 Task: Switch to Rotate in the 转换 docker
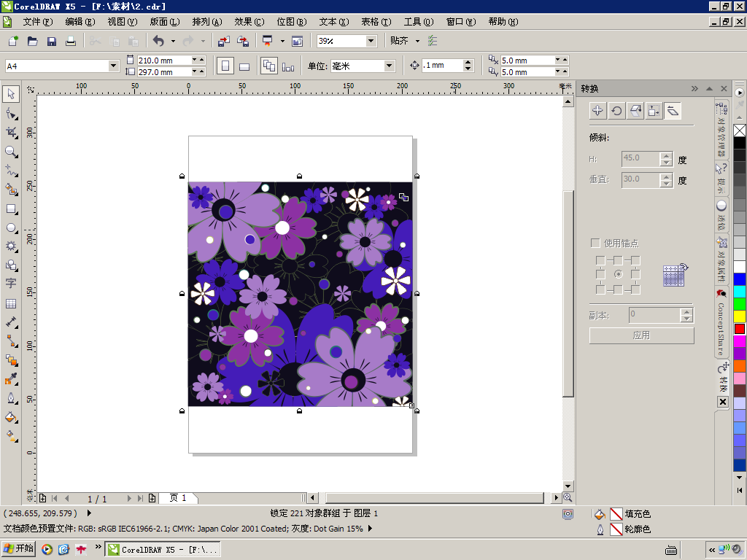(x=616, y=111)
